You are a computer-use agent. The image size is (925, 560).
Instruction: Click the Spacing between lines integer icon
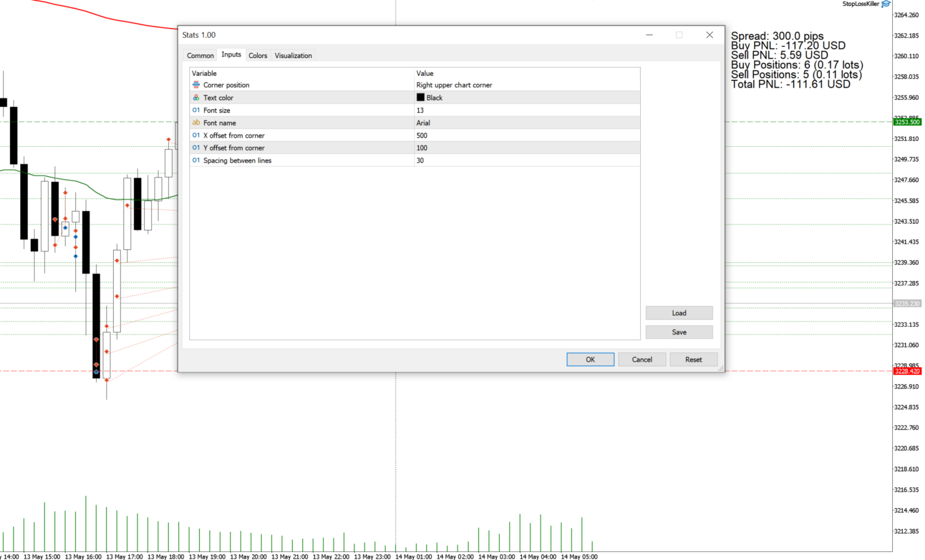click(196, 160)
